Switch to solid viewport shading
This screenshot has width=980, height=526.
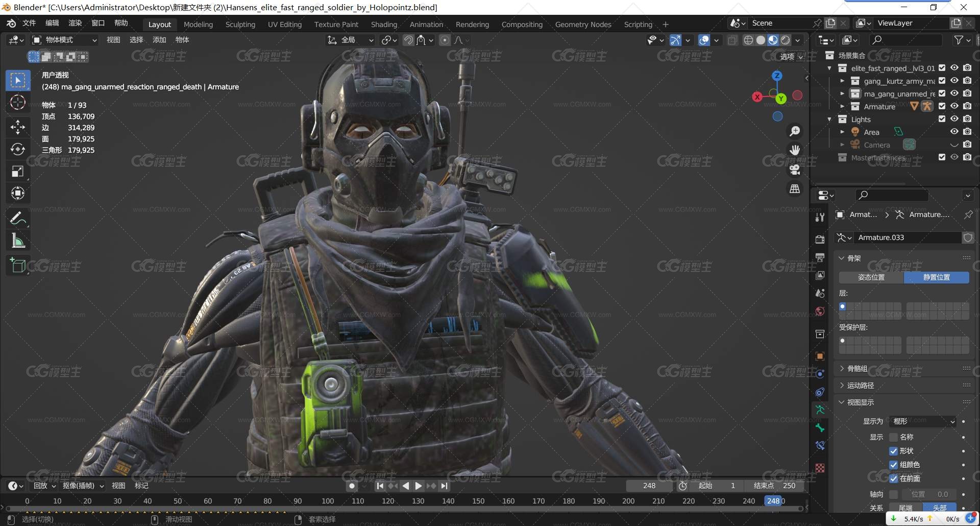[x=761, y=40]
